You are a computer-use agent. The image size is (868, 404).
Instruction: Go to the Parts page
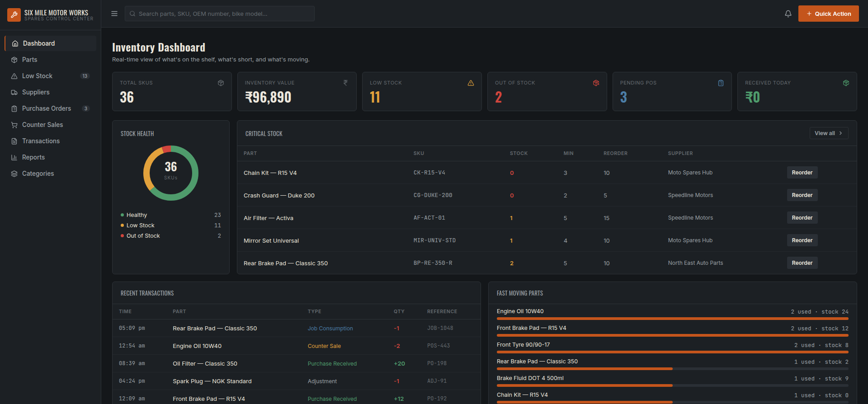click(51, 60)
